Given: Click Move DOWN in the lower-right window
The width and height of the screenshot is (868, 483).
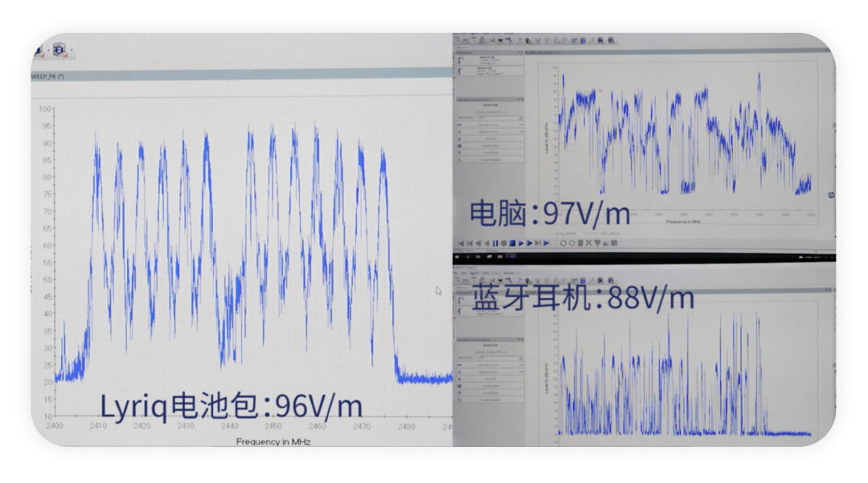Looking at the screenshot, I should (x=490, y=393).
